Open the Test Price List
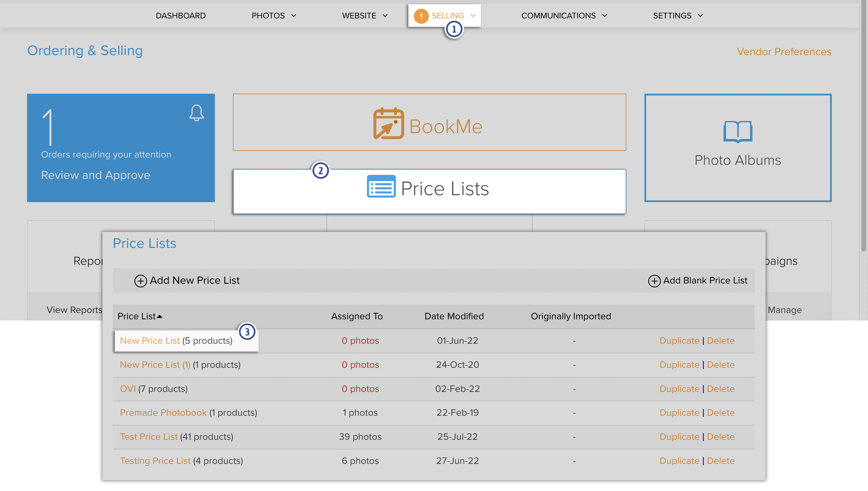Viewport: 868px width, 491px height. pos(149,436)
